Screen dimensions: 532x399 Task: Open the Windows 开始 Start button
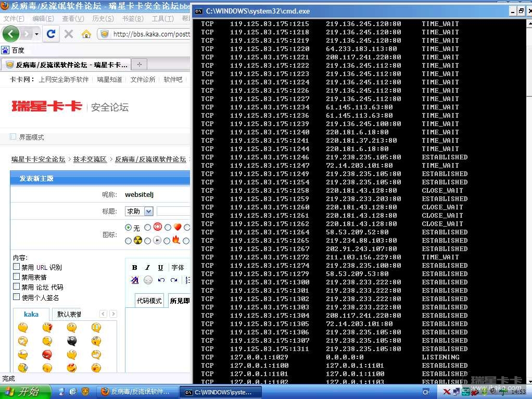26,392
